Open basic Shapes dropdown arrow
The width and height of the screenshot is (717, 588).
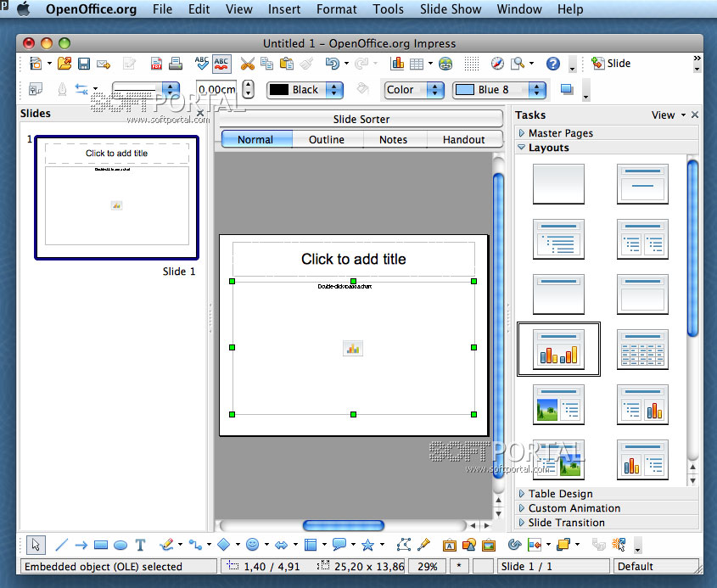(x=238, y=545)
